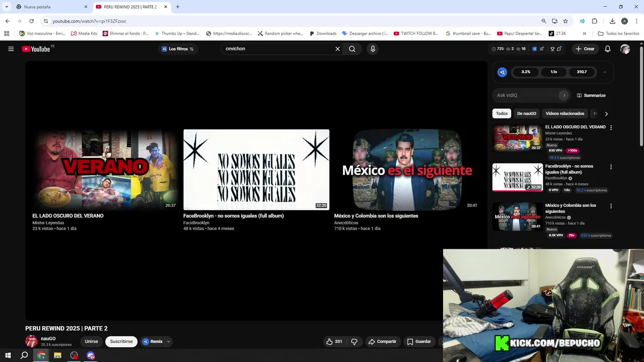Click the Compartir share button
644x362 pixels.
(x=382, y=341)
